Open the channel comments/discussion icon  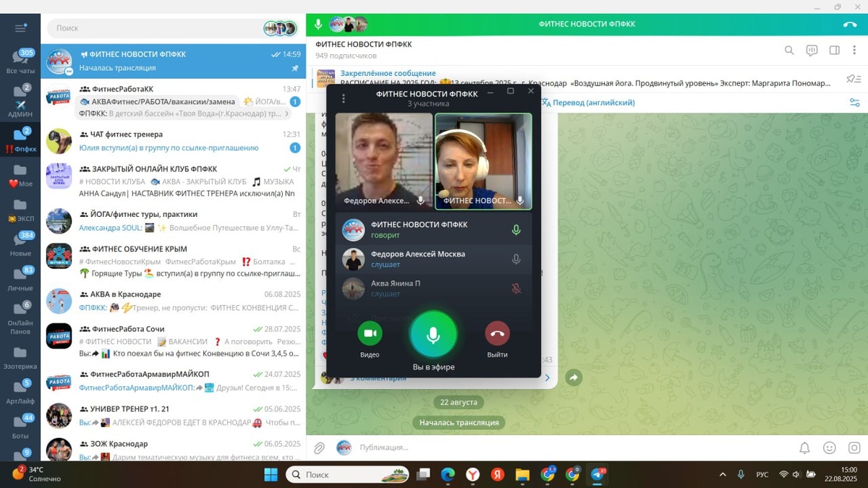click(x=812, y=50)
